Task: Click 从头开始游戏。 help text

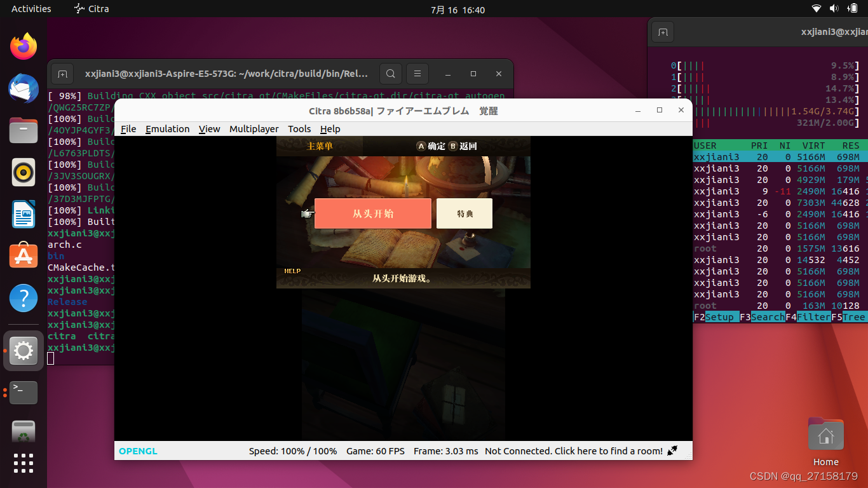Action: 403,278
